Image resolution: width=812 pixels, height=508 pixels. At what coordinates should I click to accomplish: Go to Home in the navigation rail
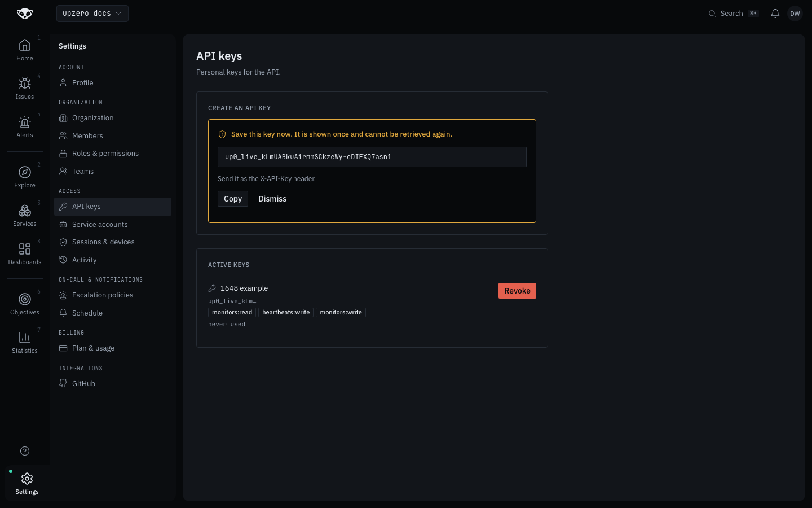pyautogui.click(x=25, y=50)
